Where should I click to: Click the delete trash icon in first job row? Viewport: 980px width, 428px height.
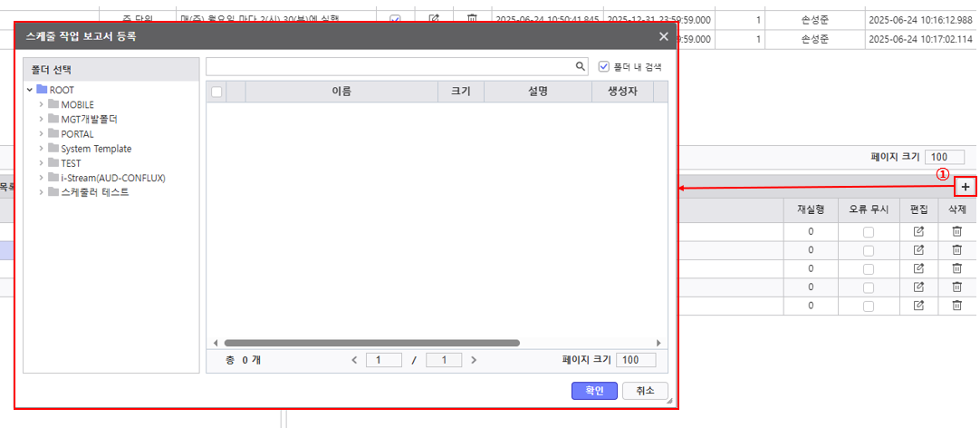click(956, 231)
